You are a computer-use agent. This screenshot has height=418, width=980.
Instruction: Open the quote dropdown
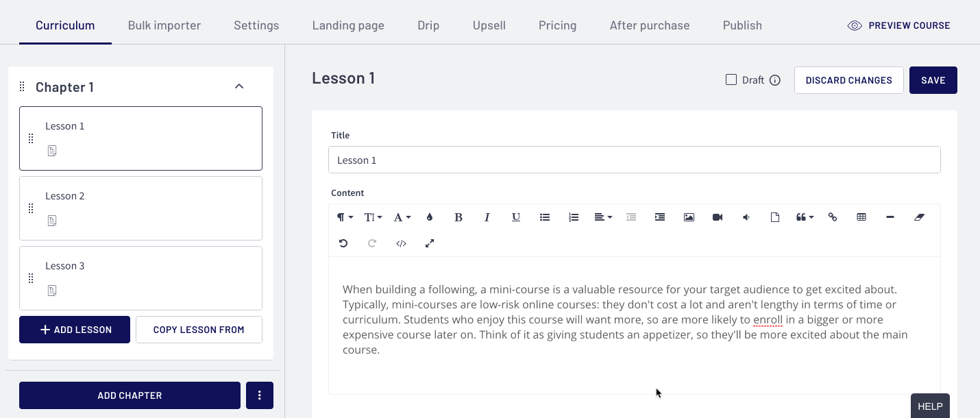[805, 217]
